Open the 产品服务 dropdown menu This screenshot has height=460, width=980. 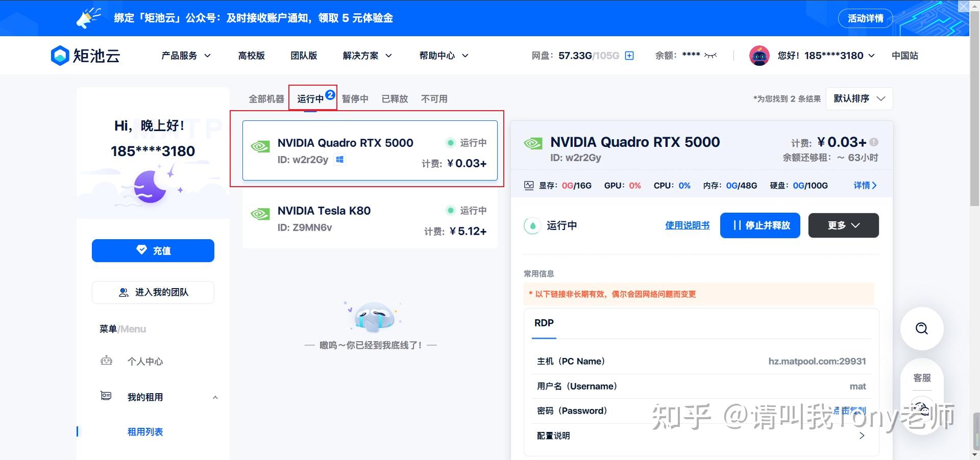(186, 56)
